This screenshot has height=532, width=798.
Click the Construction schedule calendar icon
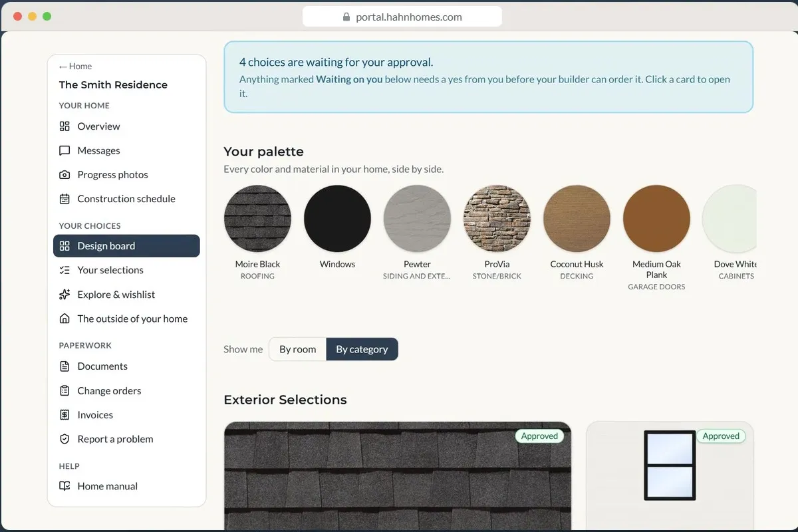(x=65, y=199)
